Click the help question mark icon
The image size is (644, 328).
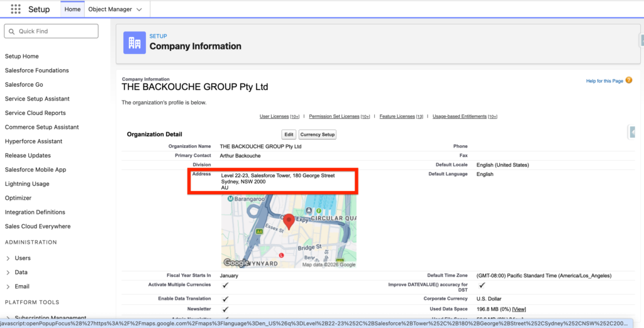tap(629, 80)
